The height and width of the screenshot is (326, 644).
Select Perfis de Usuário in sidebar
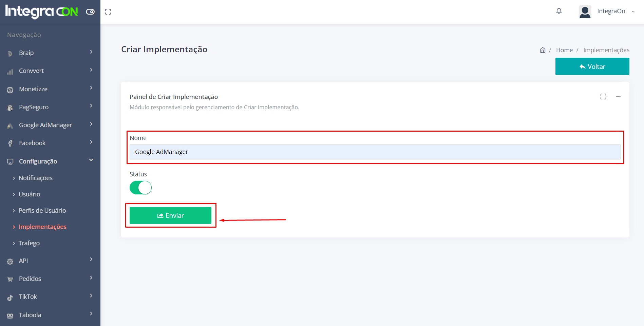[42, 211]
